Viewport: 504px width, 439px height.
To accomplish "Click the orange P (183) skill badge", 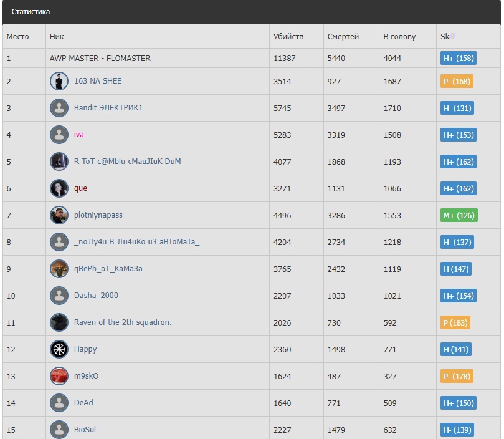I will 455,323.
